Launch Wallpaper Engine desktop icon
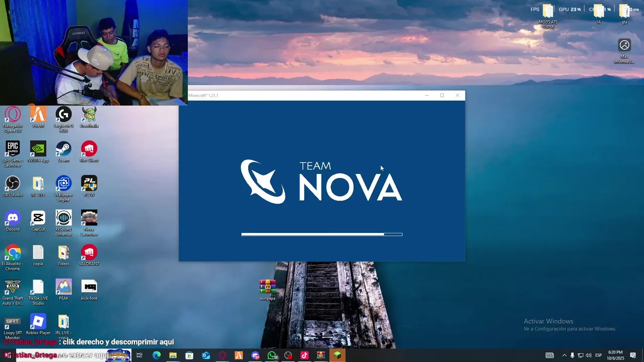This screenshot has width=644, height=362. 63,189
